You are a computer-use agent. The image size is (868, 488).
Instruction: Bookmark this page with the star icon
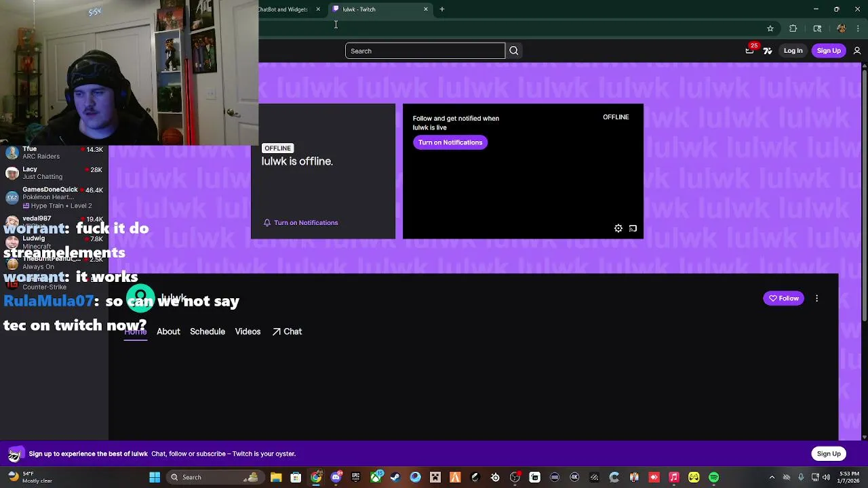click(x=770, y=28)
